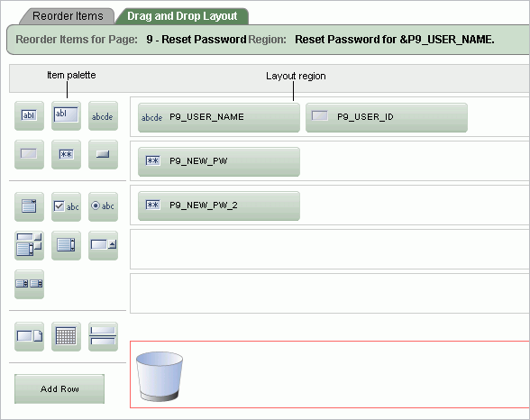Select the text area palette icon
This screenshot has height=420, width=530.
(29, 206)
